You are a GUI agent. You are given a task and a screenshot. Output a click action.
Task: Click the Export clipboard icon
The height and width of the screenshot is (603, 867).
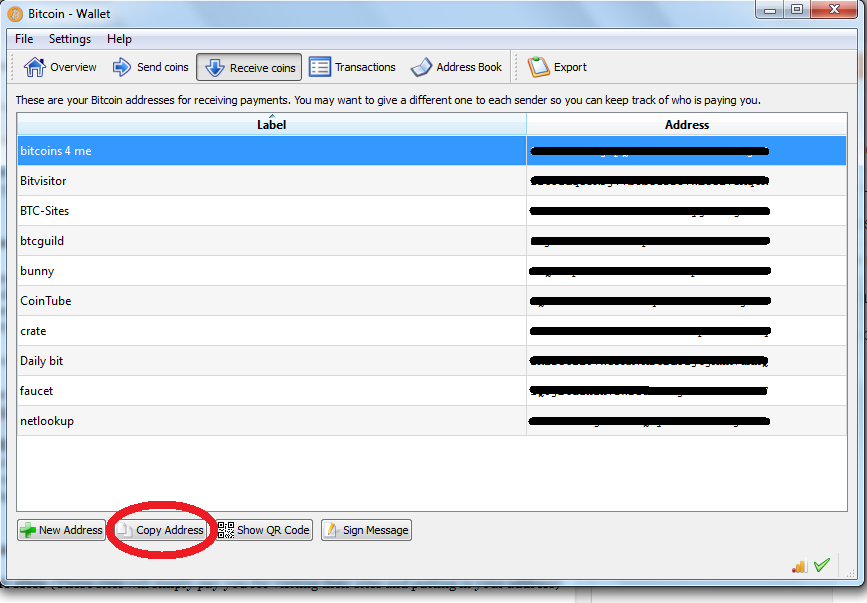pos(538,67)
